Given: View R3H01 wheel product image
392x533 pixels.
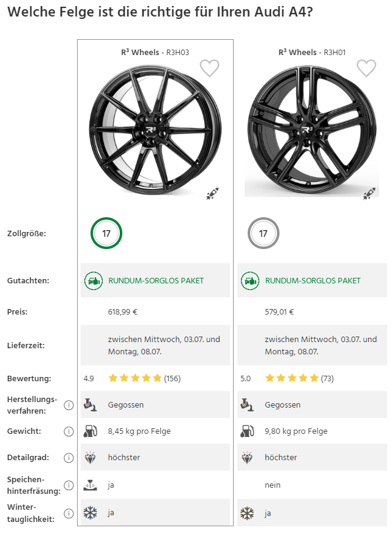Looking at the screenshot, I should click(x=302, y=130).
